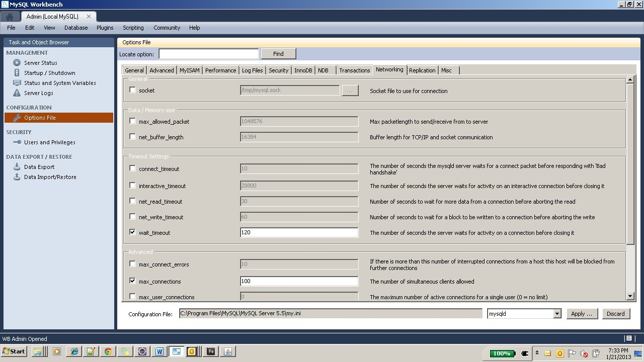Switch to the Performance tab
This screenshot has height=362, width=644.
[x=220, y=70]
